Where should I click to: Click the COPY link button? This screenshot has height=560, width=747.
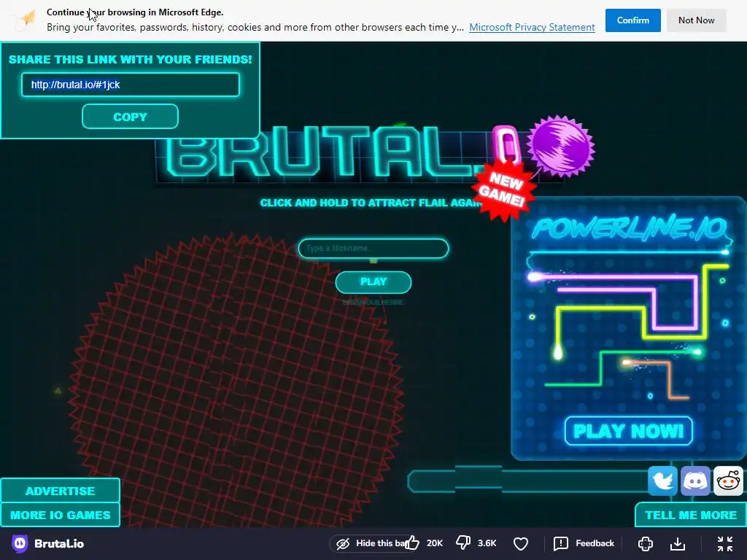130,117
